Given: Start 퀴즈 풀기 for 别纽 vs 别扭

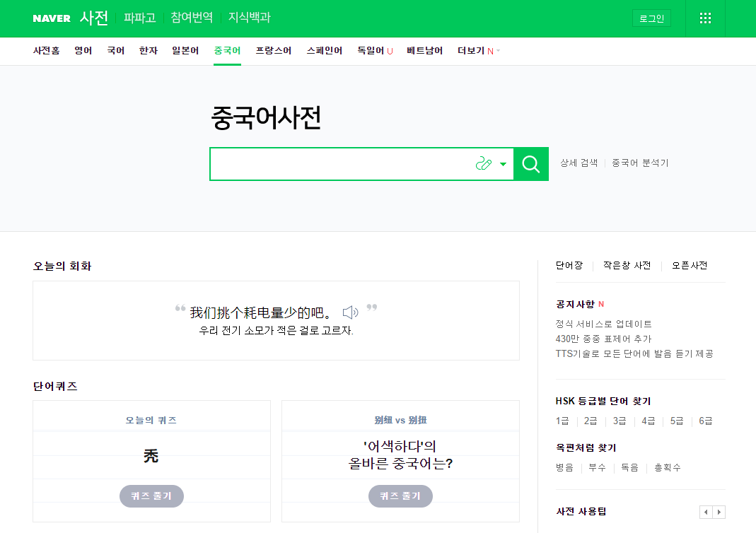Looking at the screenshot, I should 400,496.
